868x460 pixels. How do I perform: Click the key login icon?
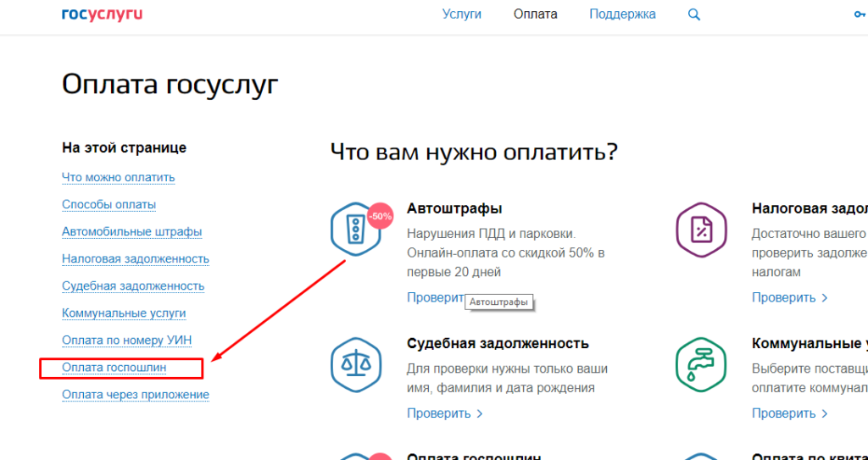(860, 14)
